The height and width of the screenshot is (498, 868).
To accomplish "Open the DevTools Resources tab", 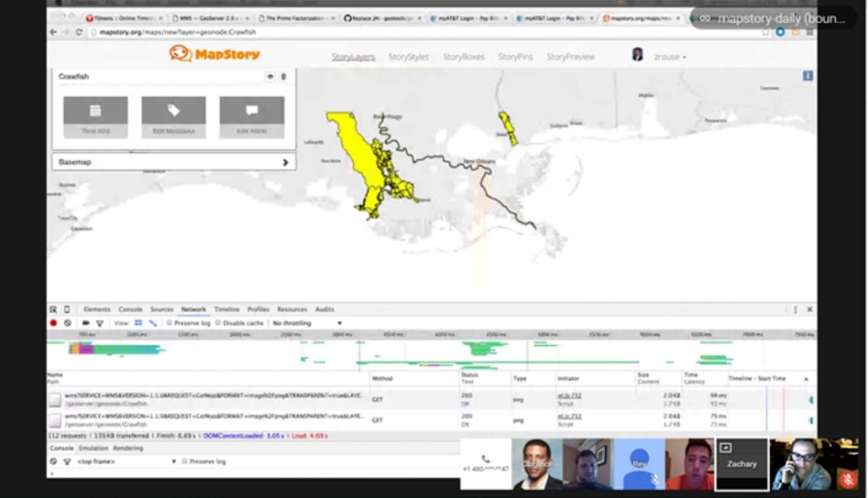I will (291, 309).
